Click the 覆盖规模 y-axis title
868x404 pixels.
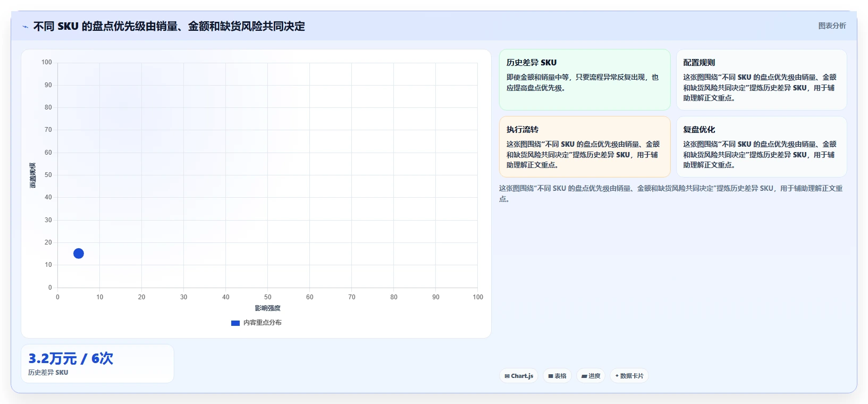tap(32, 175)
